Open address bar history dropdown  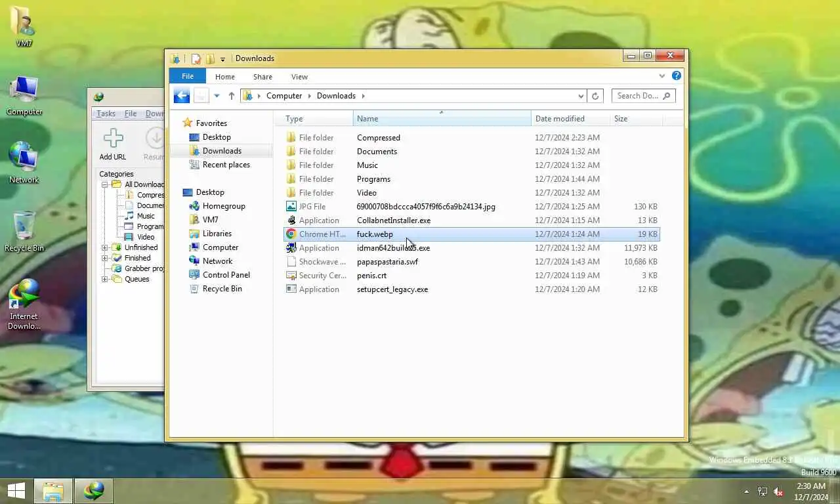(581, 96)
